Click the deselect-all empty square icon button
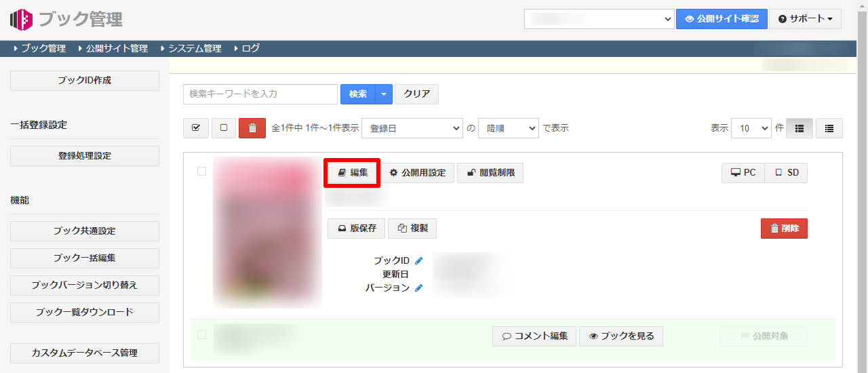Screen dimensions: 868x373 pos(224,128)
